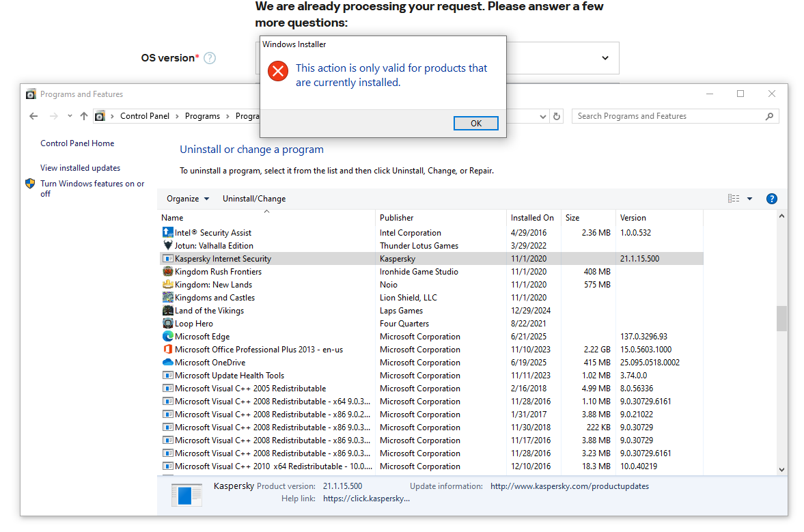Click OK in Windows Installer dialog
Viewport: 804px width, 532px height.
[x=475, y=123]
